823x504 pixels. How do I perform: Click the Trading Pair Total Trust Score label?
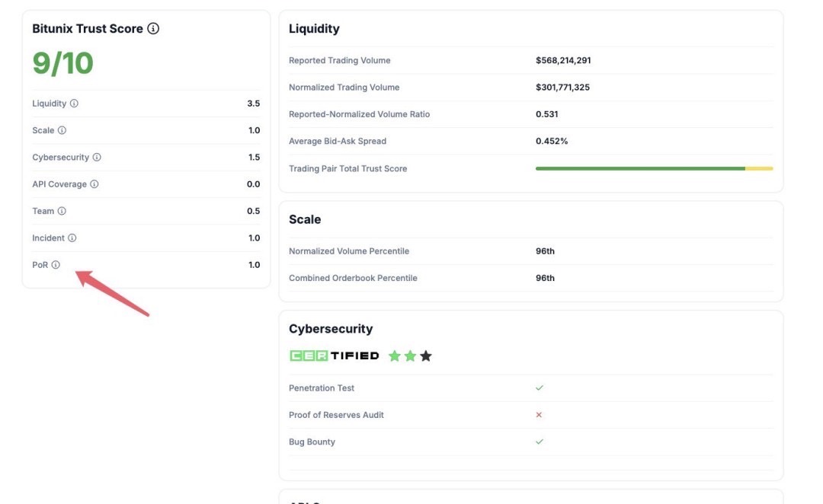tap(348, 168)
